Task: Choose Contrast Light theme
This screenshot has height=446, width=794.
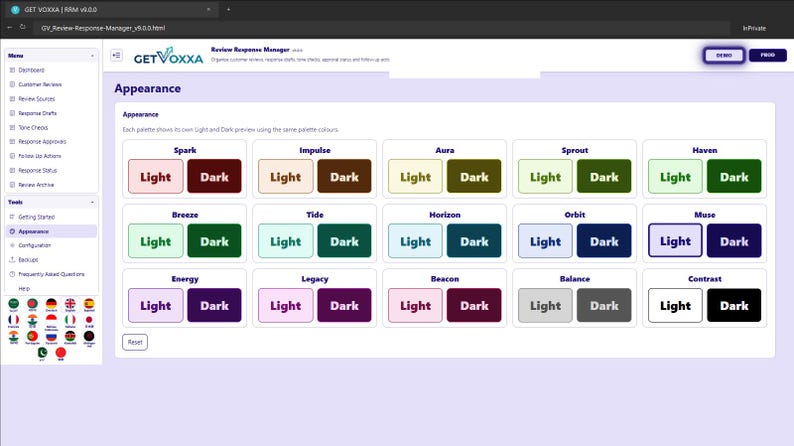Action: point(675,305)
